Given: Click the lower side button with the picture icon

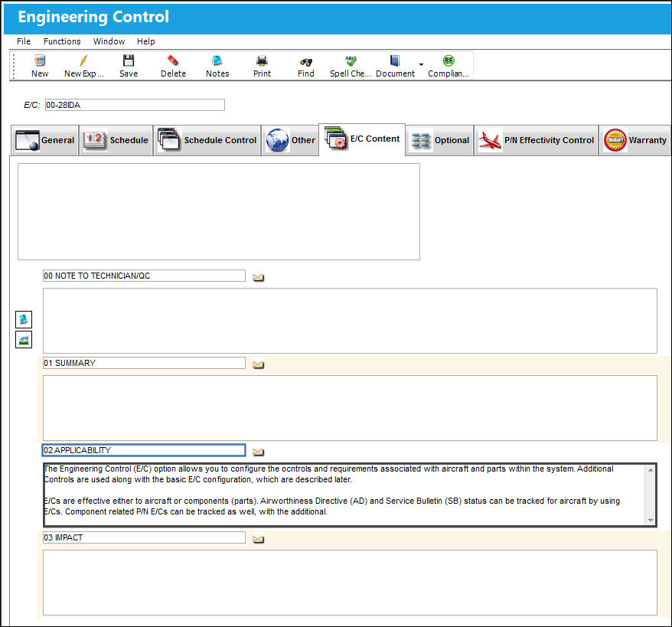Looking at the screenshot, I should click(x=24, y=340).
